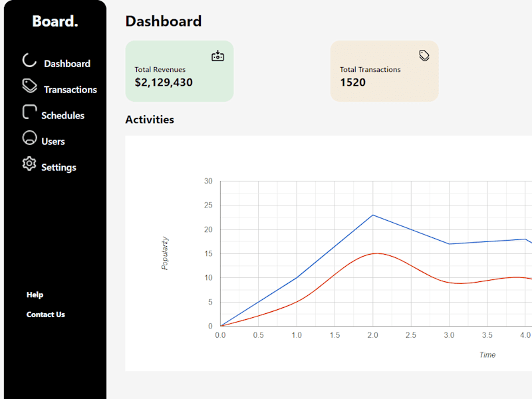The height and width of the screenshot is (399, 532).
Task: Click the Settings gear icon in sidebar
Action: tap(29, 164)
